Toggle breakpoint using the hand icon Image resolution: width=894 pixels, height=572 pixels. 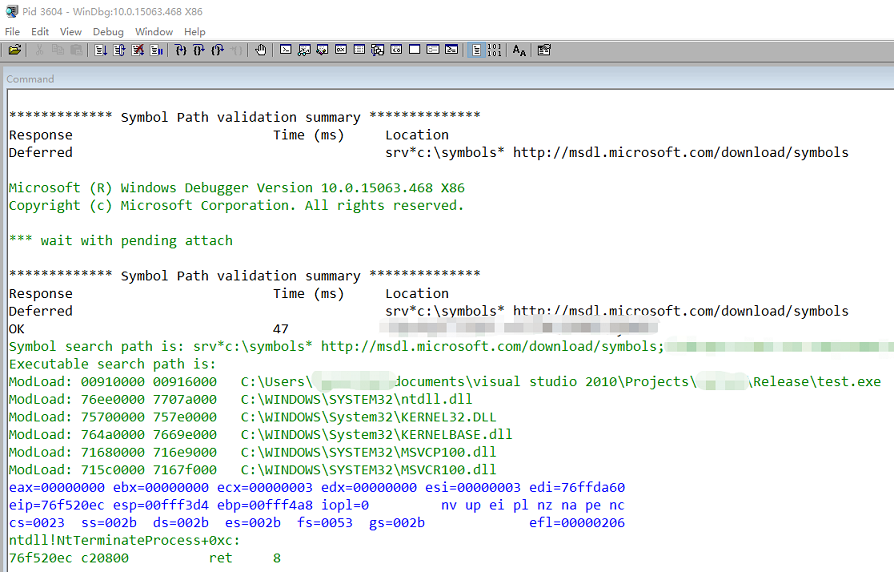click(x=261, y=50)
